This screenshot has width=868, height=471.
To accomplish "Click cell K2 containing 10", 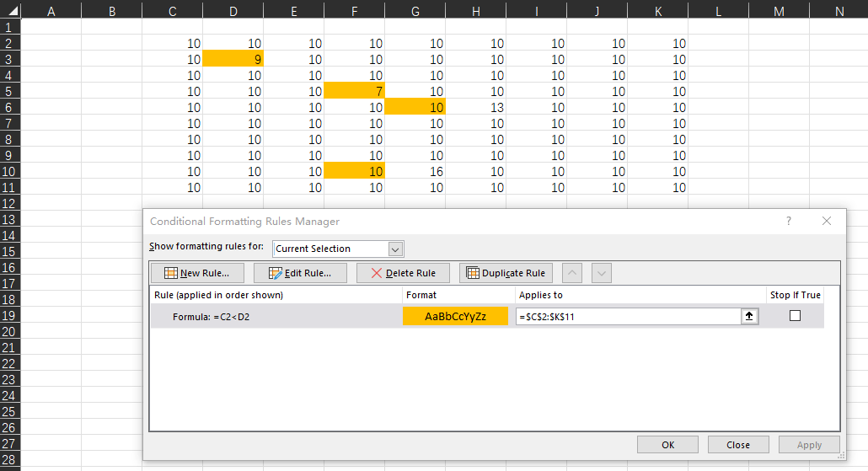I will pyautogui.click(x=657, y=43).
